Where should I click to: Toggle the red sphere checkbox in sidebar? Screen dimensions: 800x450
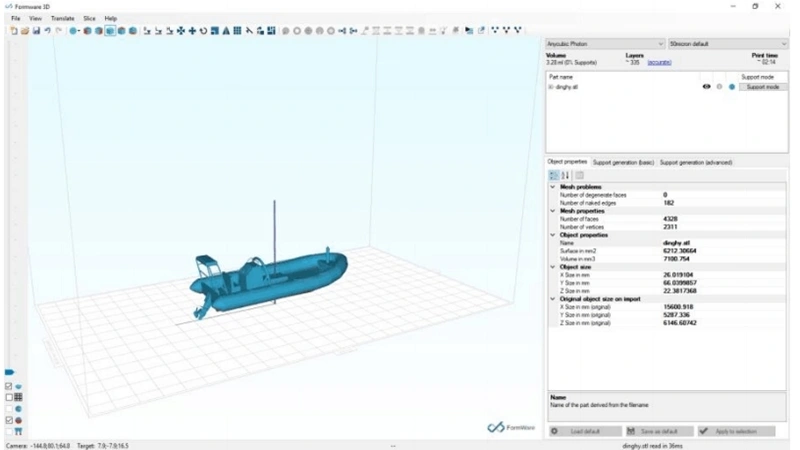(9, 420)
